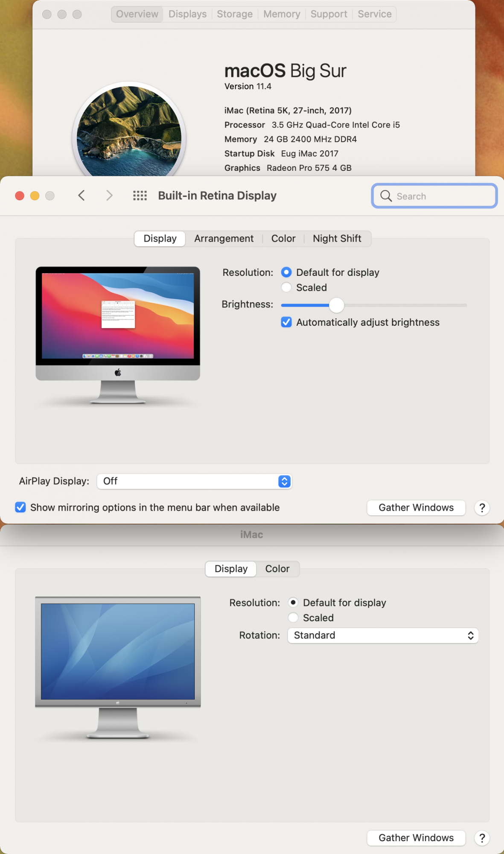Open help in the iMac display window
Image resolution: width=504 pixels, height=854 pixels.
tap(482, 838)
